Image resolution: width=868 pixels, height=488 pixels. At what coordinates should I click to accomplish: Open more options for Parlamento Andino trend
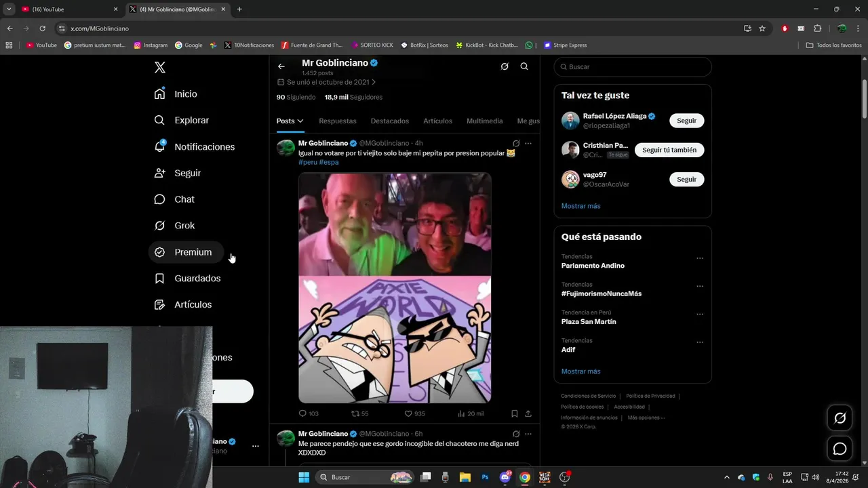[x=700, y=258]
